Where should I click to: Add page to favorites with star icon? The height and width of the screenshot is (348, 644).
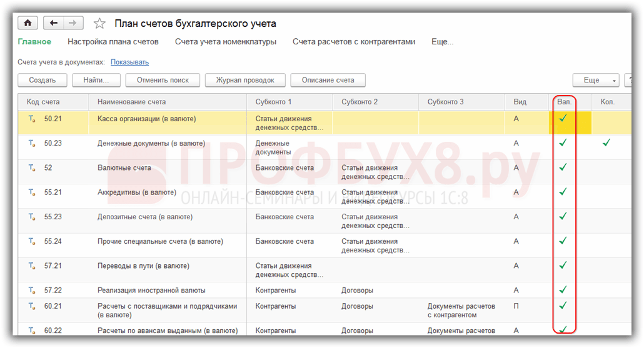pos(99,23)
